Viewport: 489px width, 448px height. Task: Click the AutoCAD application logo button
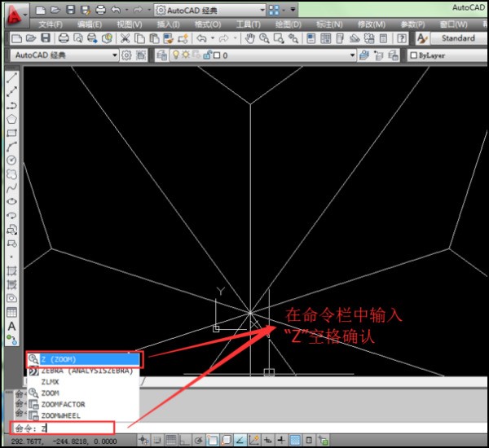pos(12,11)
